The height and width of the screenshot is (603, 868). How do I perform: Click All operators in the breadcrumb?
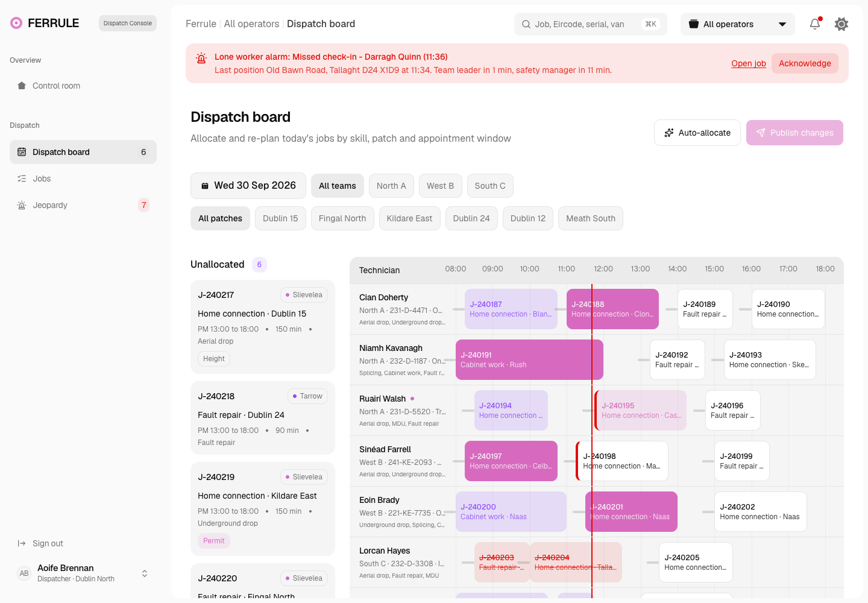coord(251,24)
